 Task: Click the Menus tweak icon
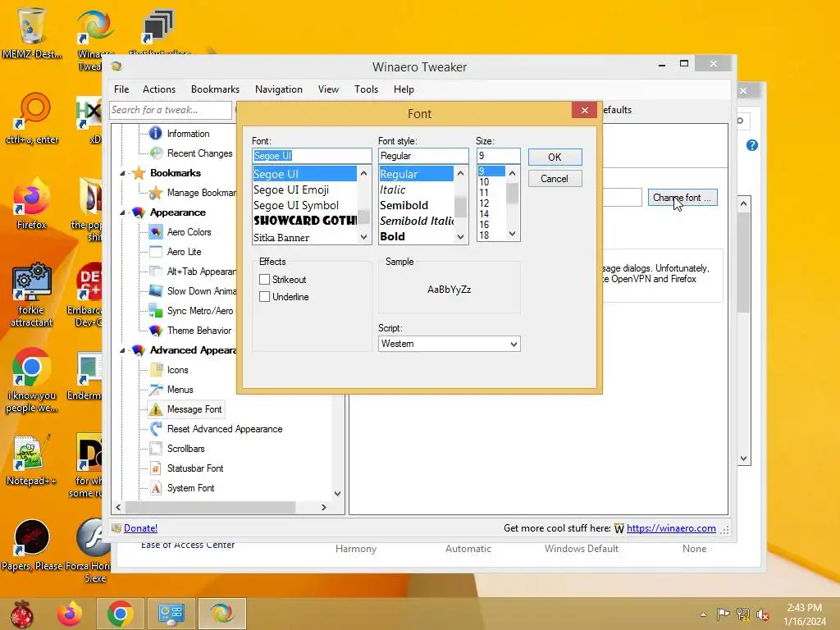pyautogui.click(x=156, y=390)
